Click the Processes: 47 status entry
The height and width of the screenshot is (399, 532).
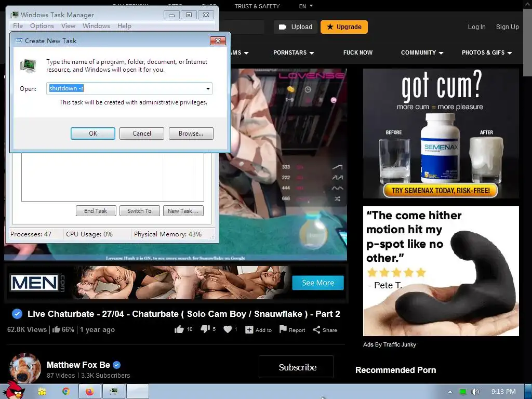pyautogui.click(x=31, y=234)
